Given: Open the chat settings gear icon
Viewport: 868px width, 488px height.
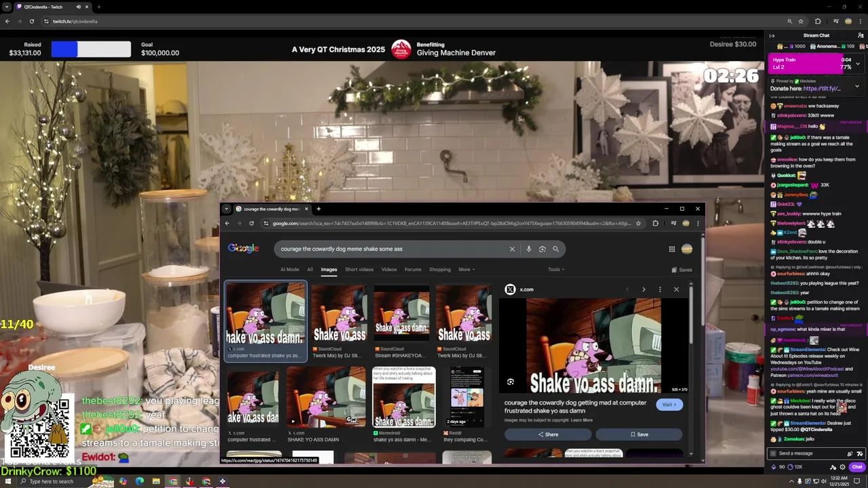Looking at the screenshot, I should point(843,467).
